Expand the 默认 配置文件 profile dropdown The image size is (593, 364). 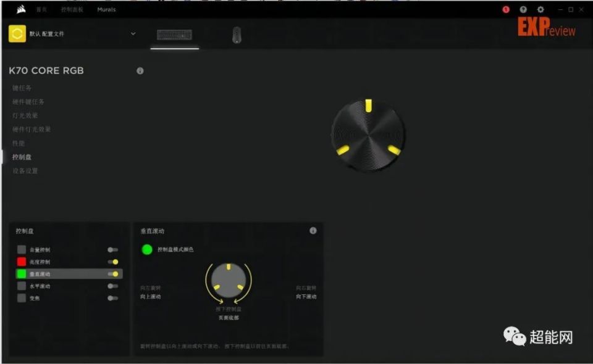[x=133, y=33]
